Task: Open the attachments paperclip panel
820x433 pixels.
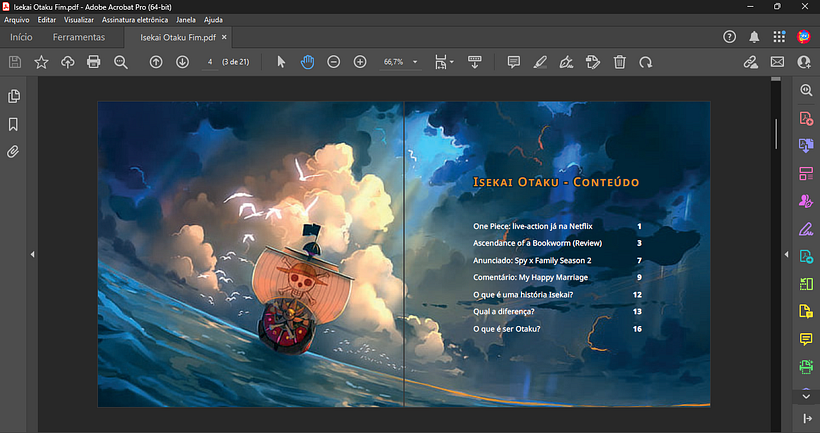Action: point(13,152)
